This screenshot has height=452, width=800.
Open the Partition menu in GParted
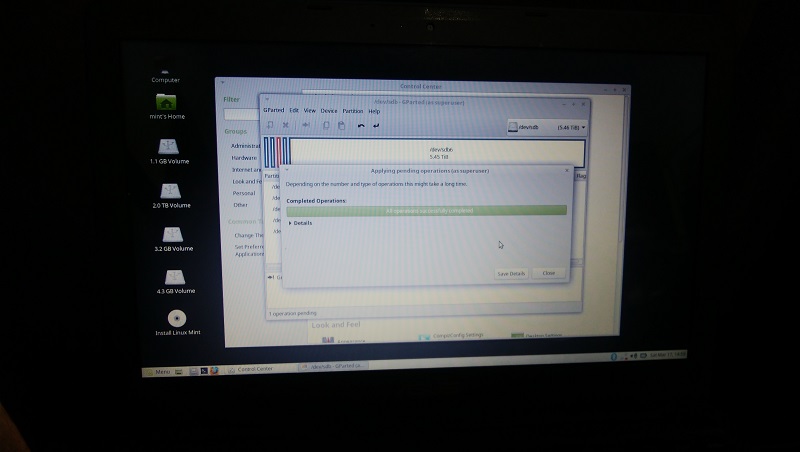pos(353,111)
